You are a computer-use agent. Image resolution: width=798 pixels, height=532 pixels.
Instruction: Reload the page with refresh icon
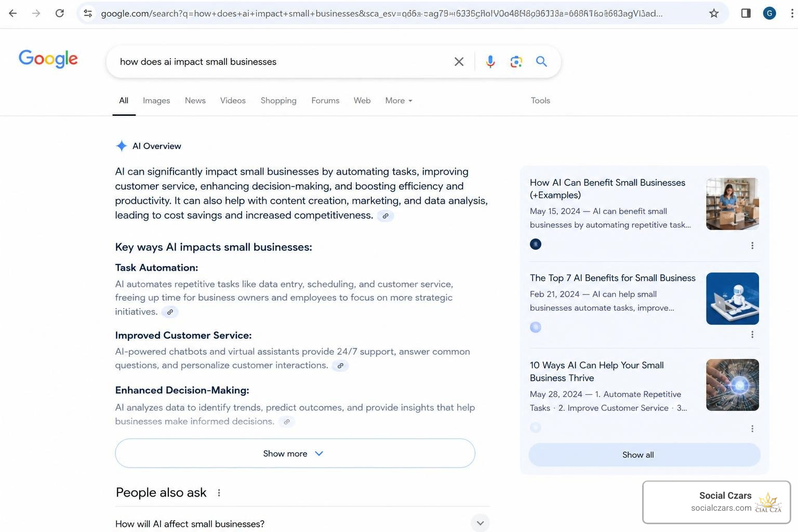60,13
